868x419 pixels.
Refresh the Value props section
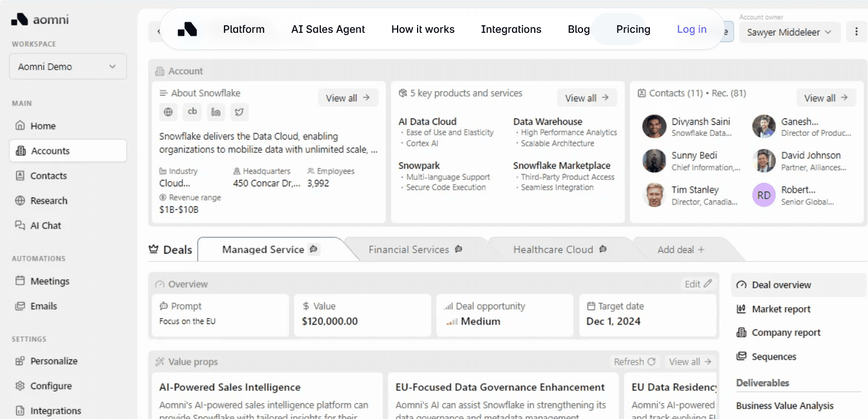(635, 362)
